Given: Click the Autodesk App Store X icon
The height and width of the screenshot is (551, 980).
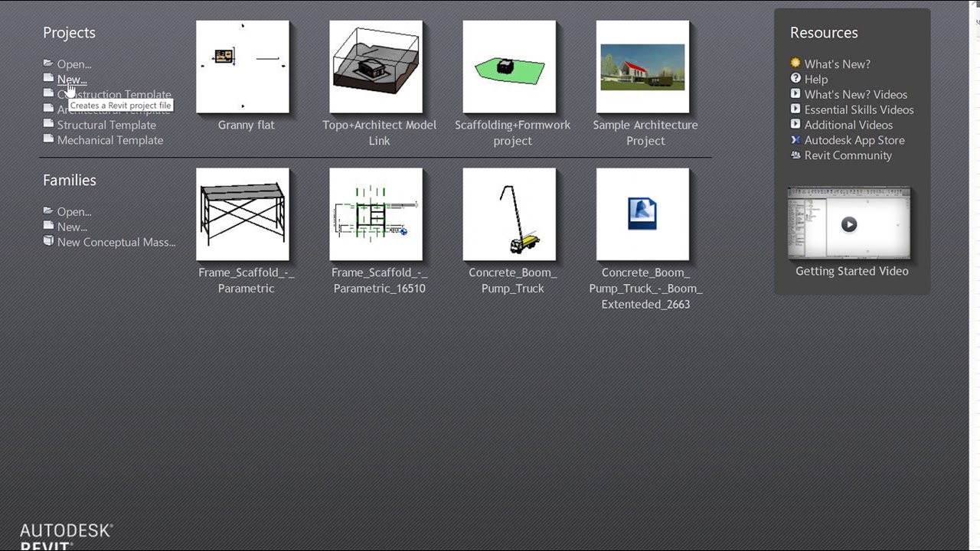Looking at the screenshot, I should (x=795, y=140).
